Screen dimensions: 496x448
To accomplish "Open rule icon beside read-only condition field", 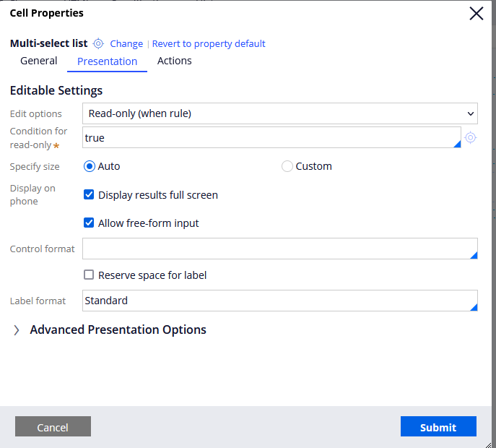I will point(471,137).
